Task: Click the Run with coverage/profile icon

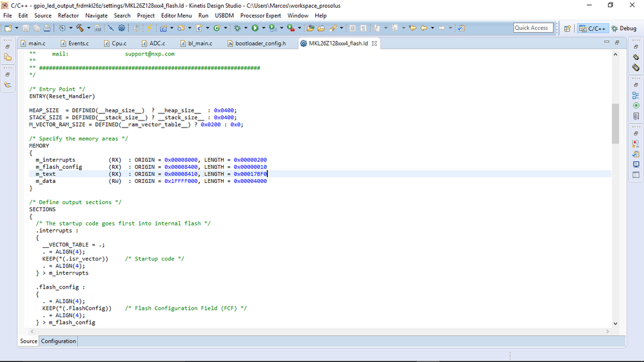Action: 272,28
